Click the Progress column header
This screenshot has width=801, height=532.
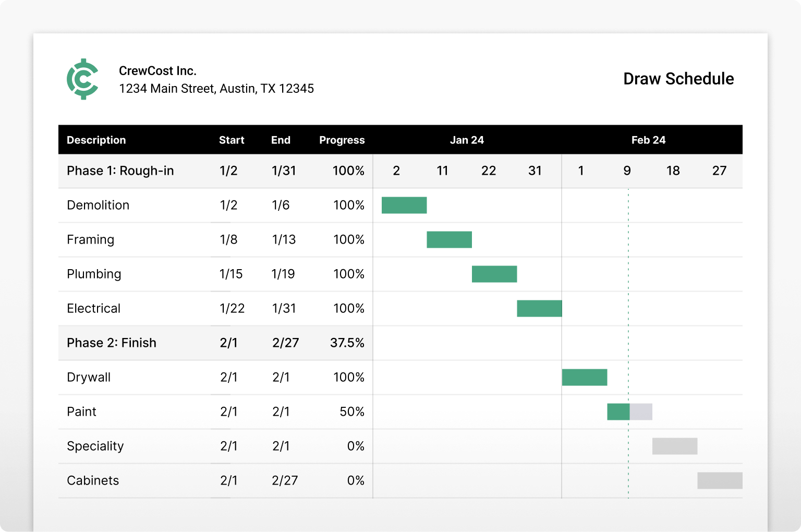[x=342, y=140]
